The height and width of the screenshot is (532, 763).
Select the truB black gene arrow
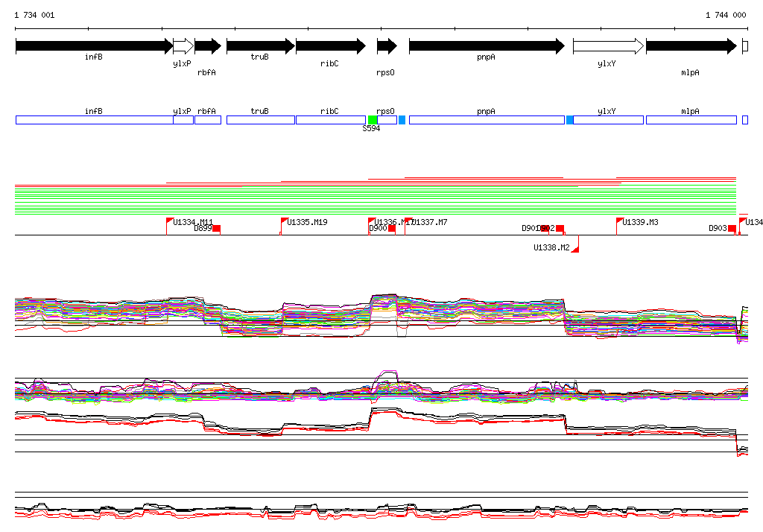click(x=261, y=46)
